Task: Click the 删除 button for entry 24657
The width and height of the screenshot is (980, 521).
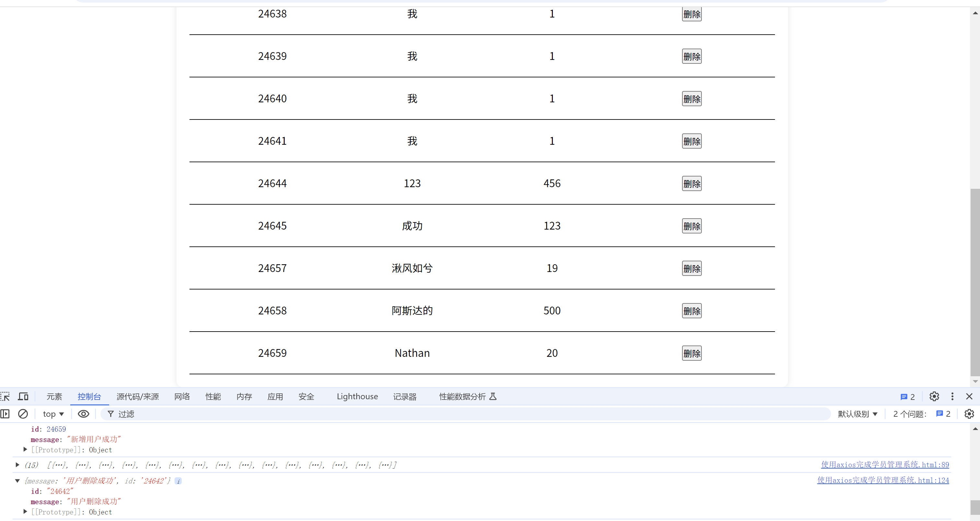Action: point(690,268)
